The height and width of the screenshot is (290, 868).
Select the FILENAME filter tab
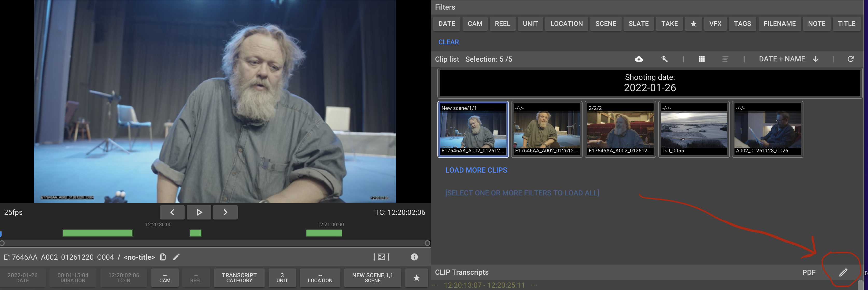779,24
